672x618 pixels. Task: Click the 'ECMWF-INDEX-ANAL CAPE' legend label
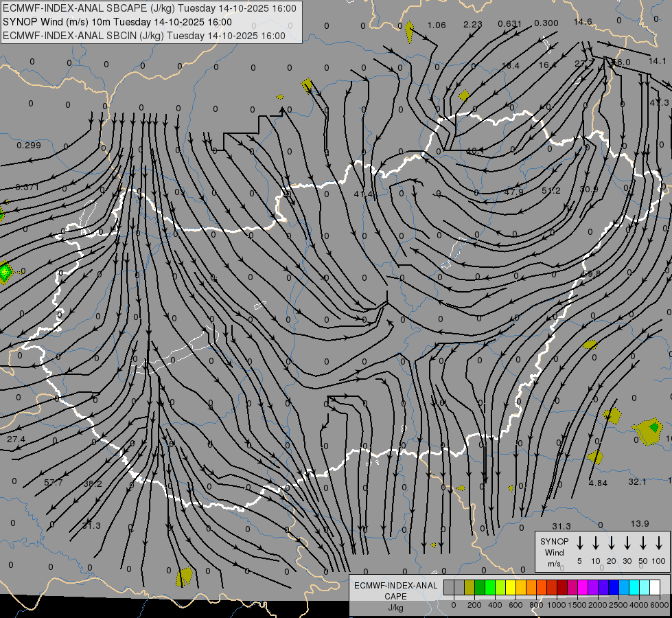tap(395, 591)
